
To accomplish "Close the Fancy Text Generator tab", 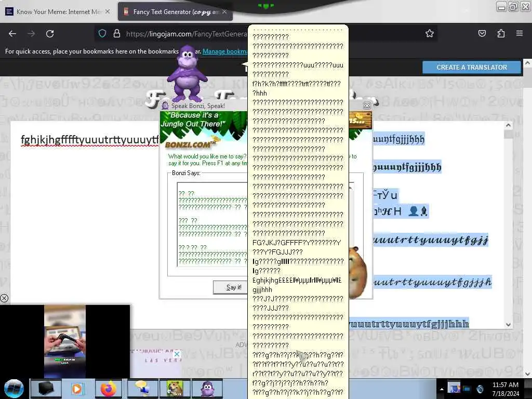I will (x=224, y=12).
